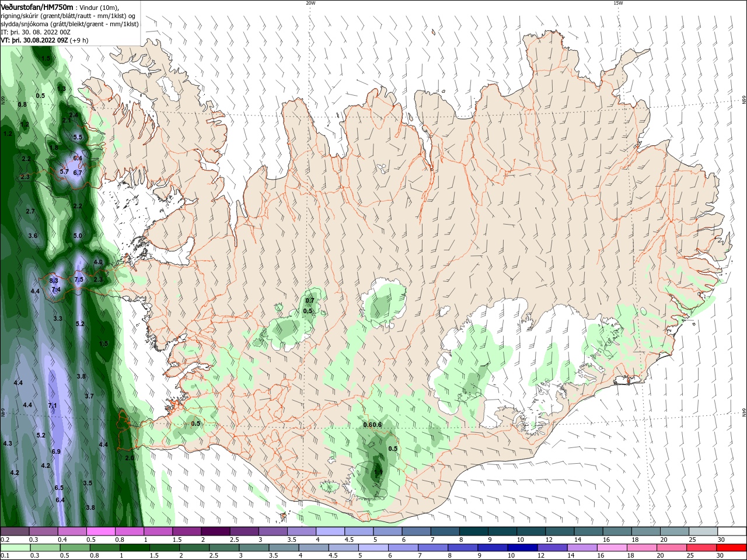Click the 4.3 precipitation value on map
Viewport: 747px width, 560px height.
[8, 444]
